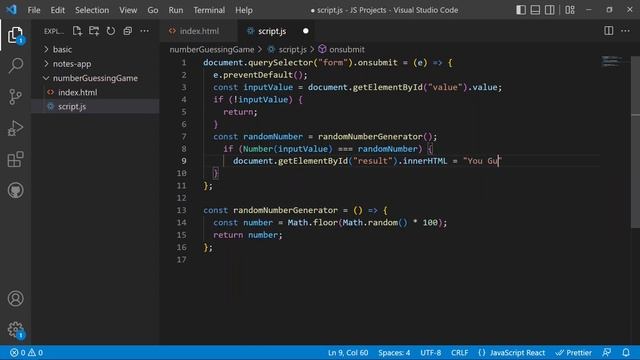Click "result" string on line 9
The width and height of the screenshot is (640, 360).
373,161
